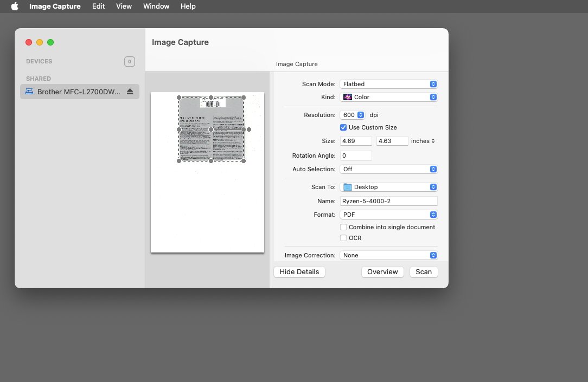Open the Edit menu
Screen dimensions: 588x382
click(98, 7)
